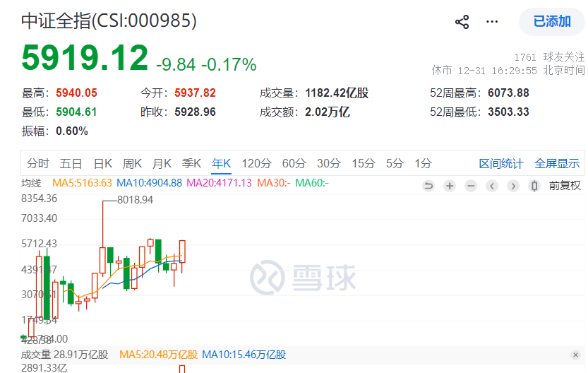Open the 前复权 adjustment dropdown
Image resolution: width=588 pixels, height=373 pixels.
click(565, 186)
